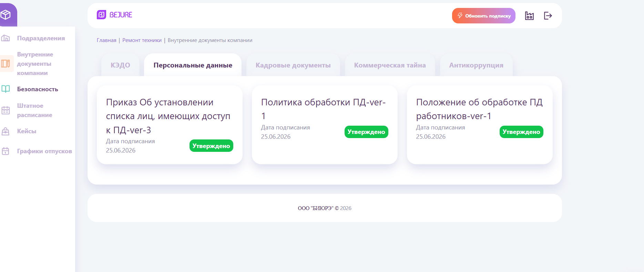The width and height of the screenshot is (644, 272).
Task: Click the Штатное расписание calendar icon
Action: click(6, 110)
